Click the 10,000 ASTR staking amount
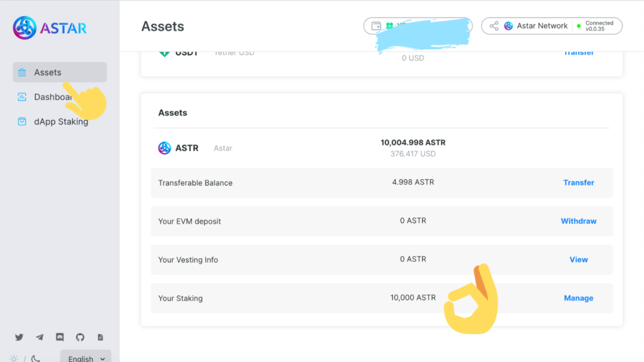 [x=413, y=298]
